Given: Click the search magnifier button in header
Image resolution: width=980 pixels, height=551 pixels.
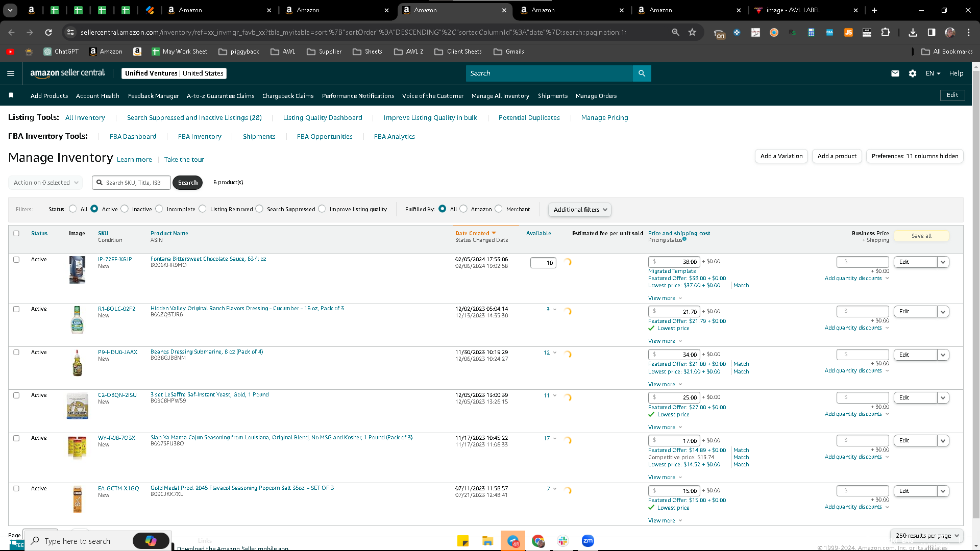Looking at the screenshot, I should [642, 73].
